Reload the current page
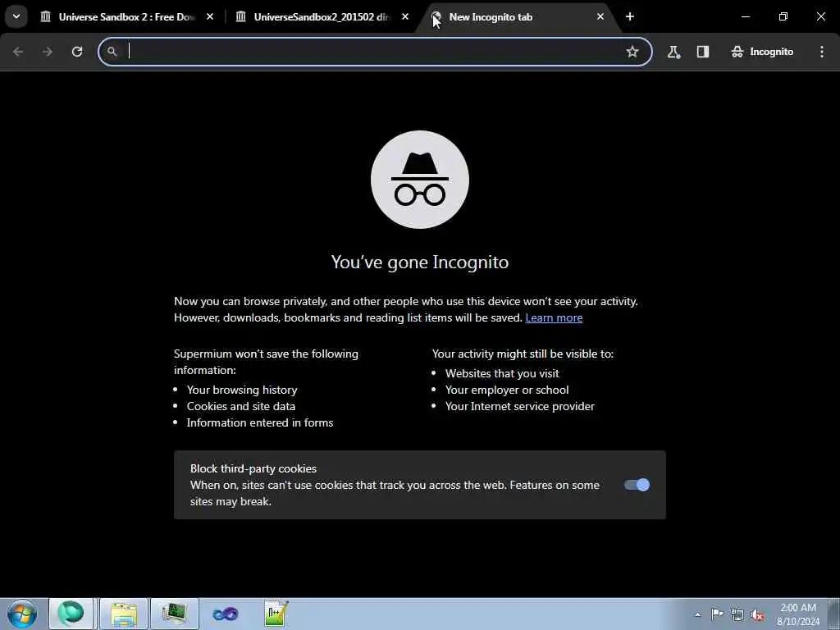Image resolution: width=840 pixels, height=630 pixels. (77, 52)
